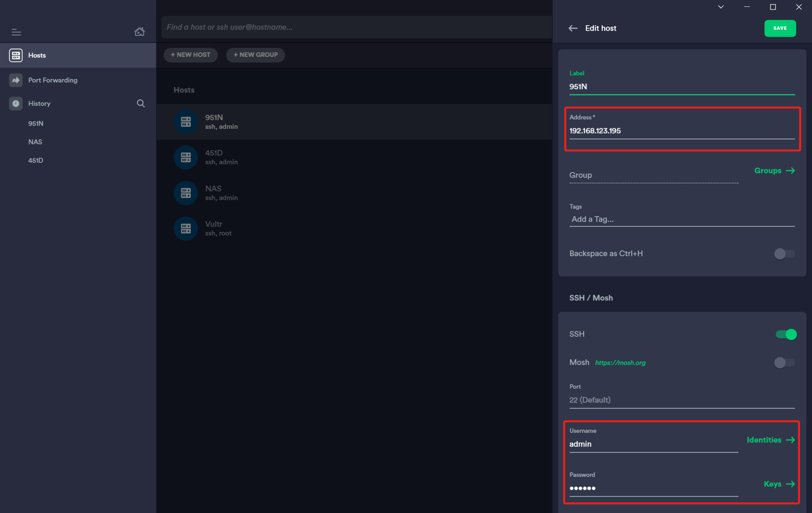The height and width of the screenshot is (513, 812).
Task: Go back using Edit host arrow
Action: (x=573, y=28)
